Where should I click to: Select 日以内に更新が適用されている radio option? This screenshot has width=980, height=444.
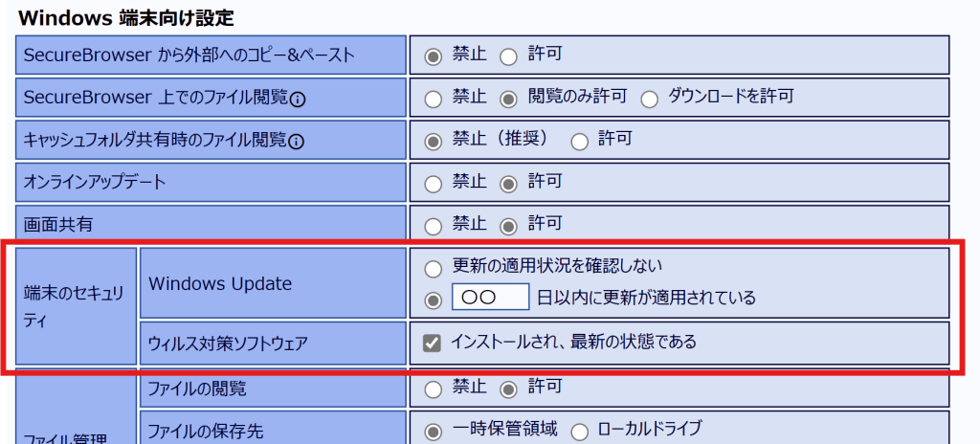point(434,300)
